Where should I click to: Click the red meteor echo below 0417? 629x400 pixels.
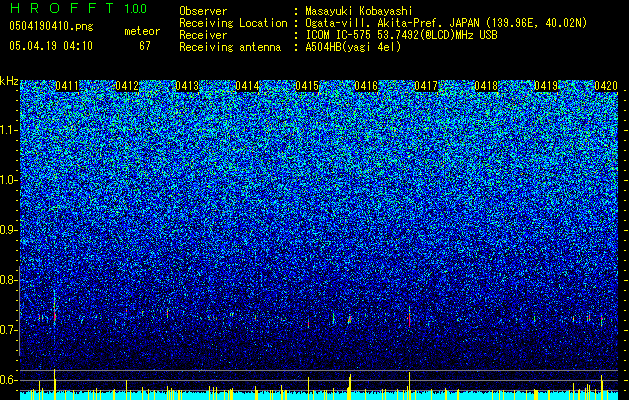pyautogui.click(x=409, y=319)
